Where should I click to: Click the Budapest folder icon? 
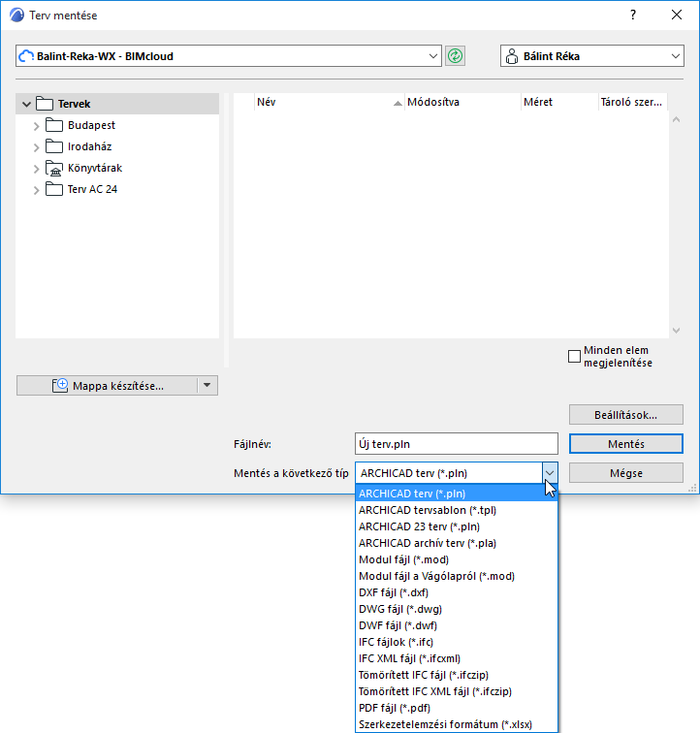pos(54,125)
